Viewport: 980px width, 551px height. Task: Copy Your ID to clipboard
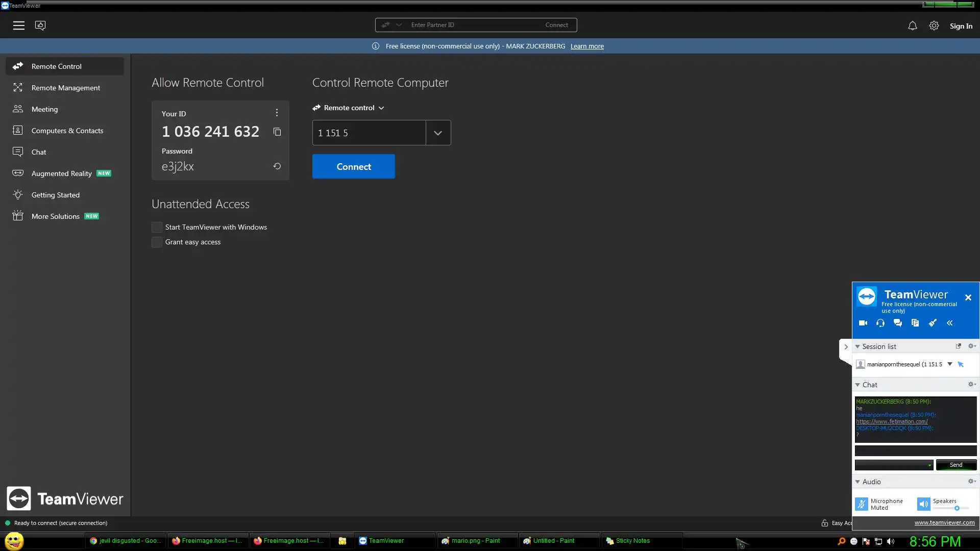coord(277,132)
